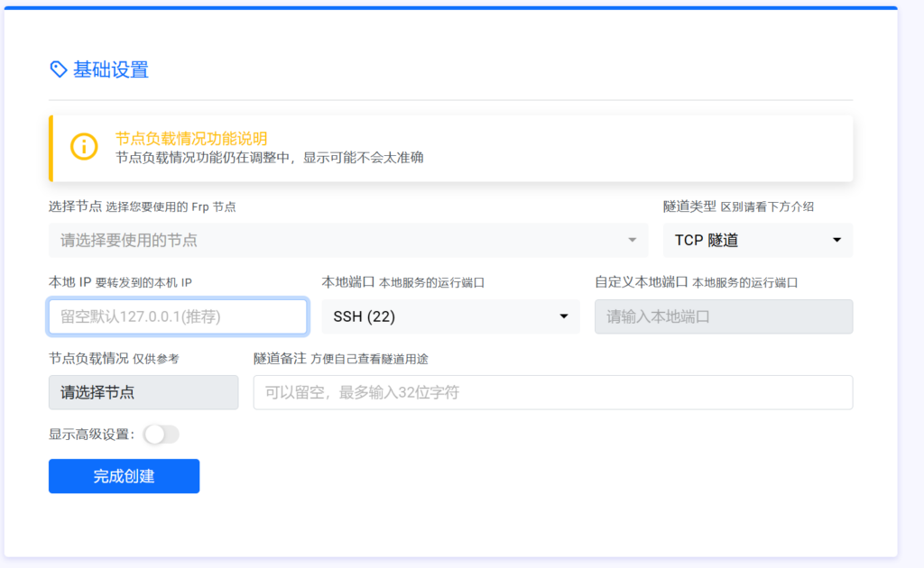Image resolution: width=924 pixels, height=568 pixels.
Task: Click the 隧道备注 remark input field
Action: click(x=552, y=392)
